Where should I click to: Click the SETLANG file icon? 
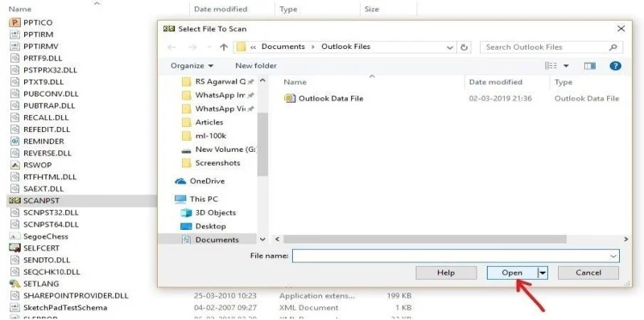pos(14,284)
